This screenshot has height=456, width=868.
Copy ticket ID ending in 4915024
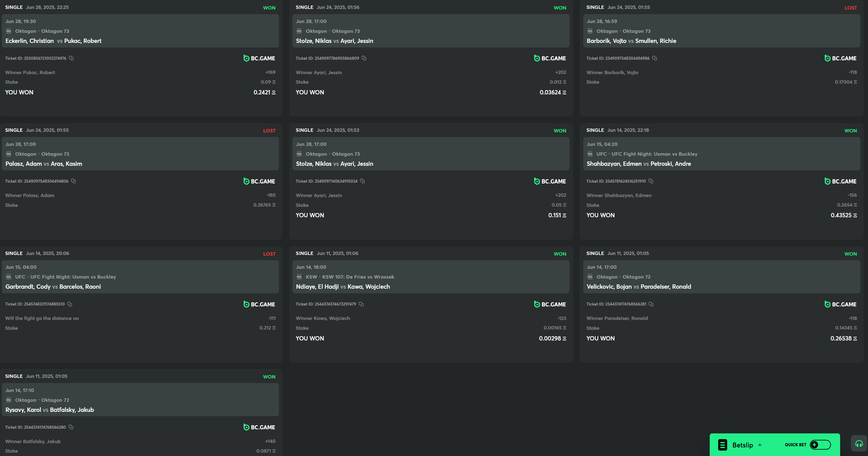363,181
